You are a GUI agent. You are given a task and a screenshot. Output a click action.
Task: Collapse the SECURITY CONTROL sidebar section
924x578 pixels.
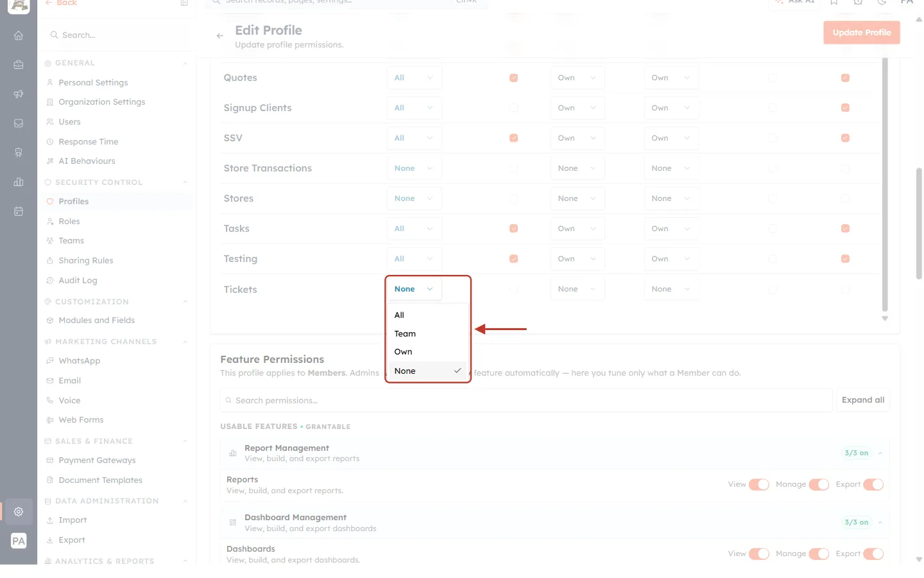[x=185, y=182]
